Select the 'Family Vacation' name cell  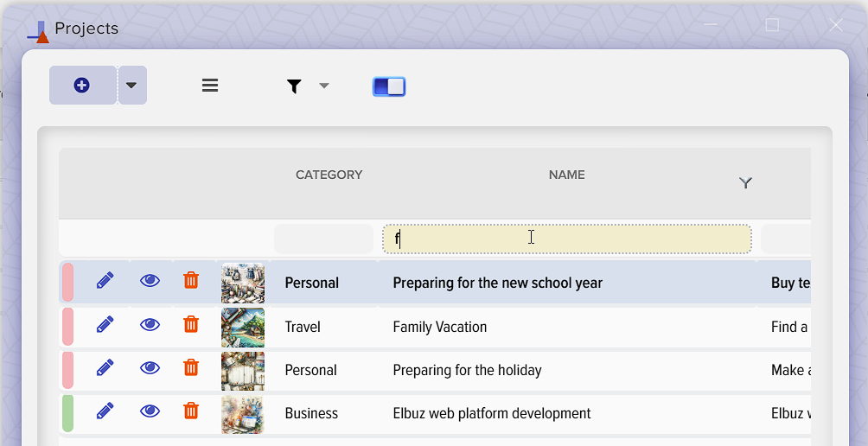click(439, 327)
